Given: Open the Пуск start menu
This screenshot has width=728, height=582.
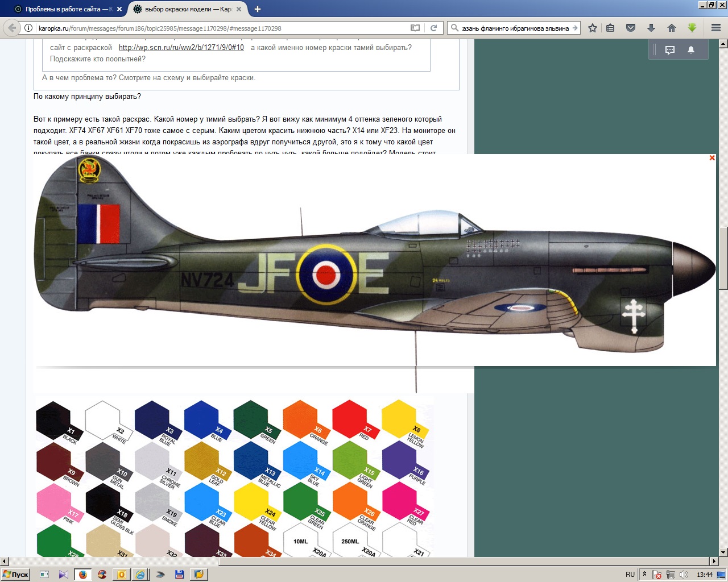Looking at the screenshot, I should coord(15,575).
